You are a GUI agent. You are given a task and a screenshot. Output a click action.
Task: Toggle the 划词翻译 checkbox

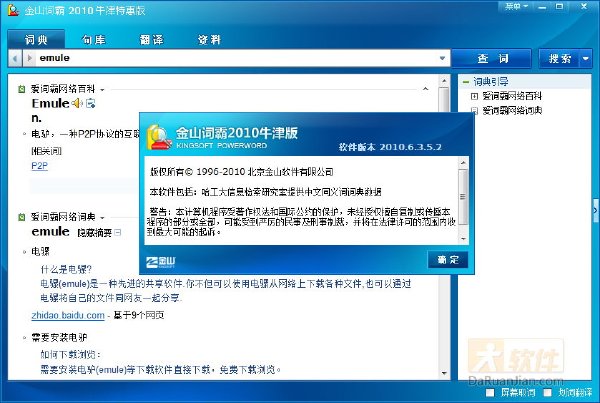tap(548, 392)
